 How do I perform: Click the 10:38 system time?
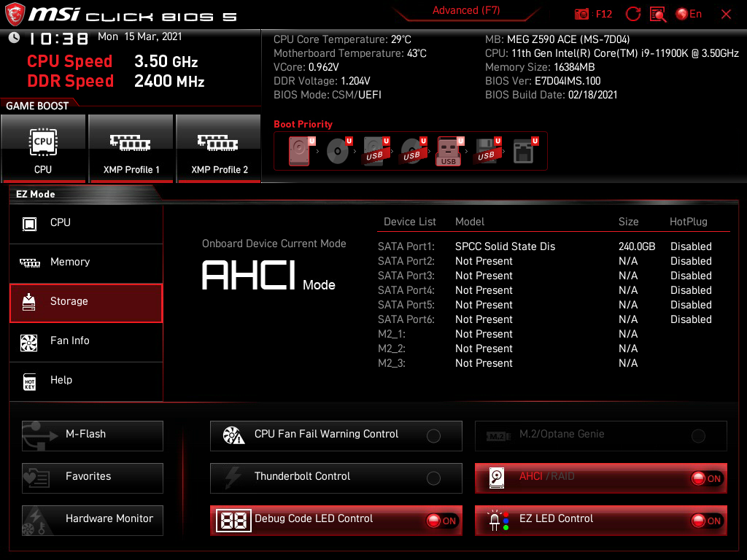[58, 39]
